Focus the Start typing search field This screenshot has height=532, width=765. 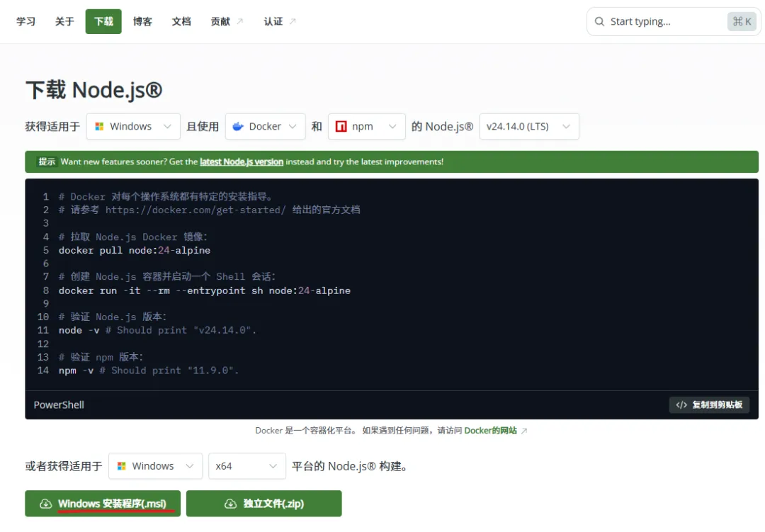(674, 21)
